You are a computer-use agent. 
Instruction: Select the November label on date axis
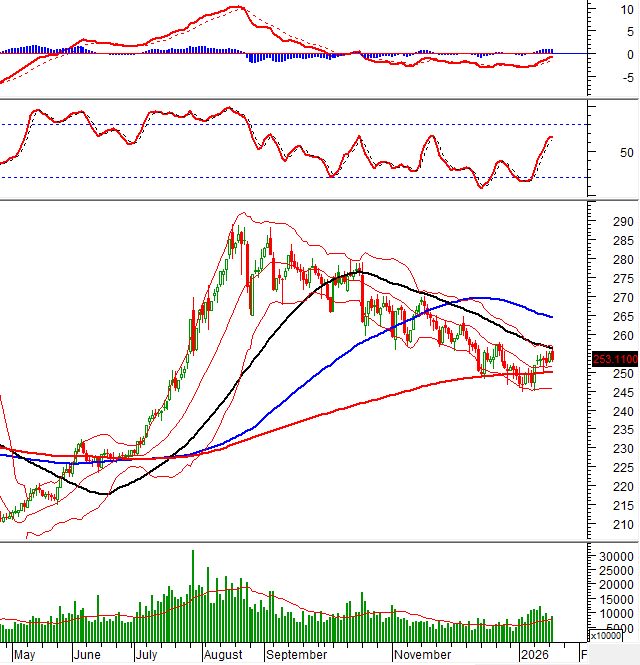point(423,655)
